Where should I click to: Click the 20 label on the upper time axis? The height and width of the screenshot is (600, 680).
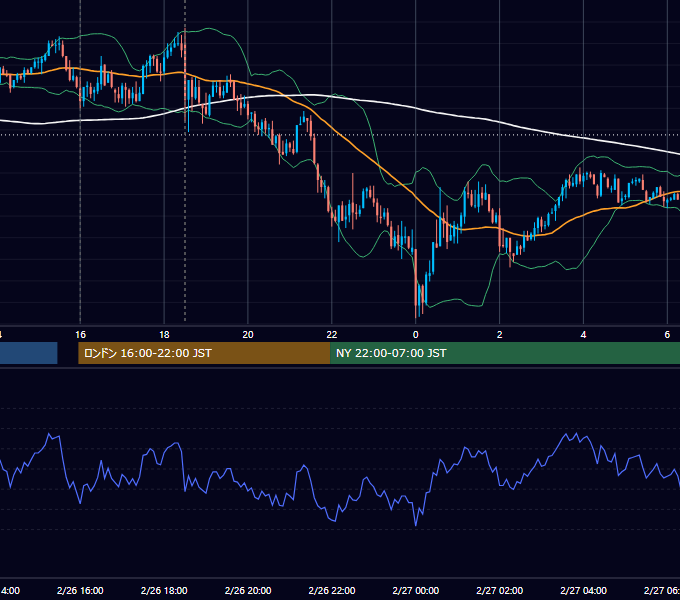tap(248, 334)
